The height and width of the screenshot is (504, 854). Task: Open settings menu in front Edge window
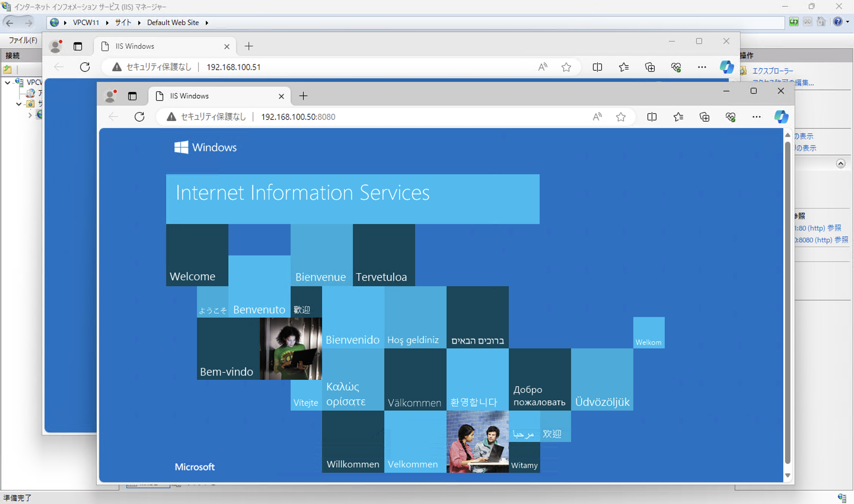coord(756,117)
